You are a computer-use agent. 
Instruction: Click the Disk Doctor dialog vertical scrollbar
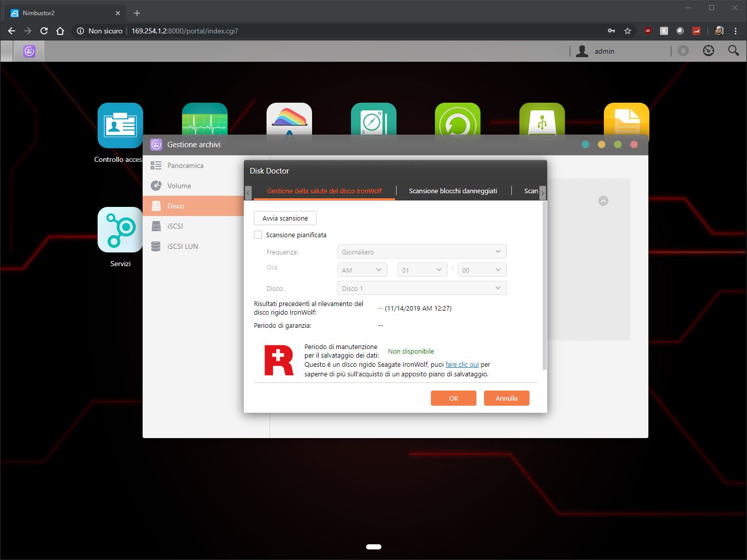click(x=544, y=283)
